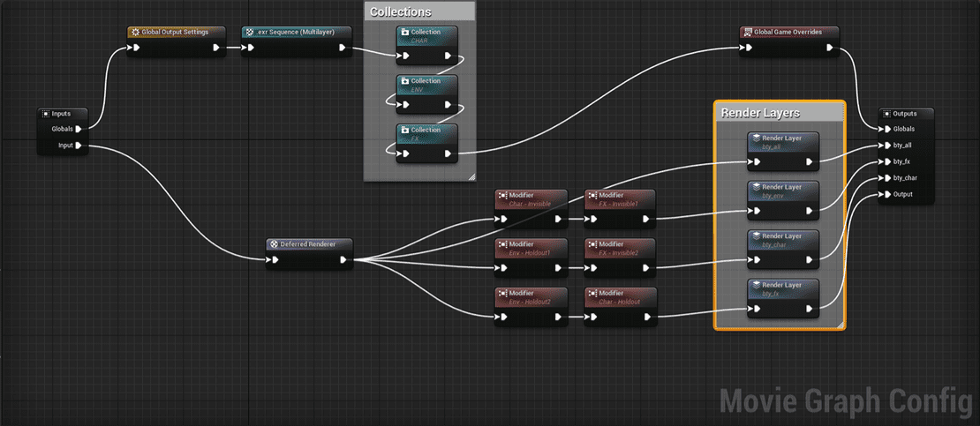
Task: Click the FX - Invisible2 modifier output pin
Action: pyautogui.click(x=646, y=268)
